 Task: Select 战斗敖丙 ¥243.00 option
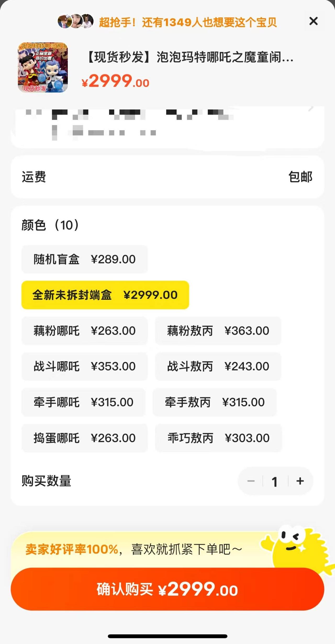click(218, 366)
